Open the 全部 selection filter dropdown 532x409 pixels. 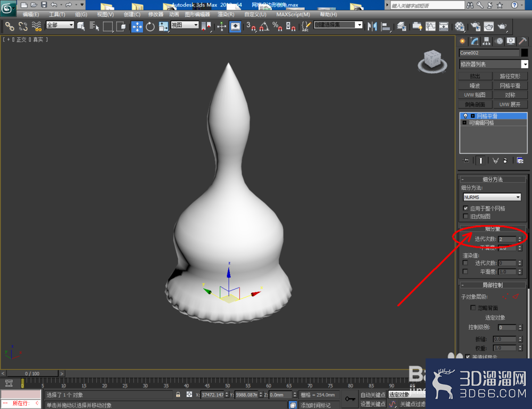coord(60,25)
